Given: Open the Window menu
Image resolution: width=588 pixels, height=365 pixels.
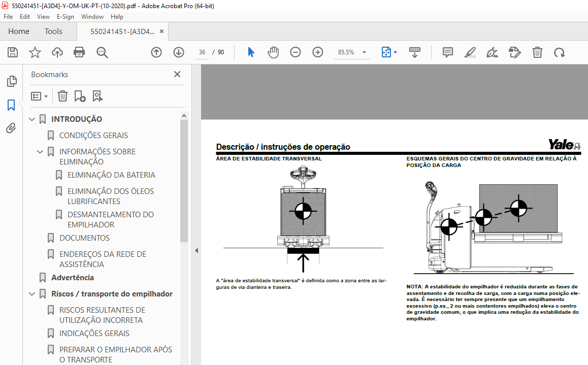Looking at the screenshot, I should [x=92, y=16].
